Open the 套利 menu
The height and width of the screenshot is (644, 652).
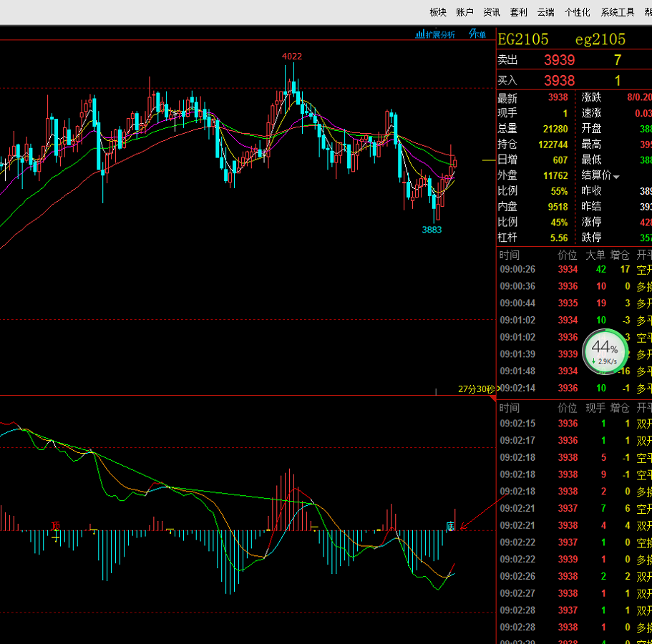pos(519,12)
